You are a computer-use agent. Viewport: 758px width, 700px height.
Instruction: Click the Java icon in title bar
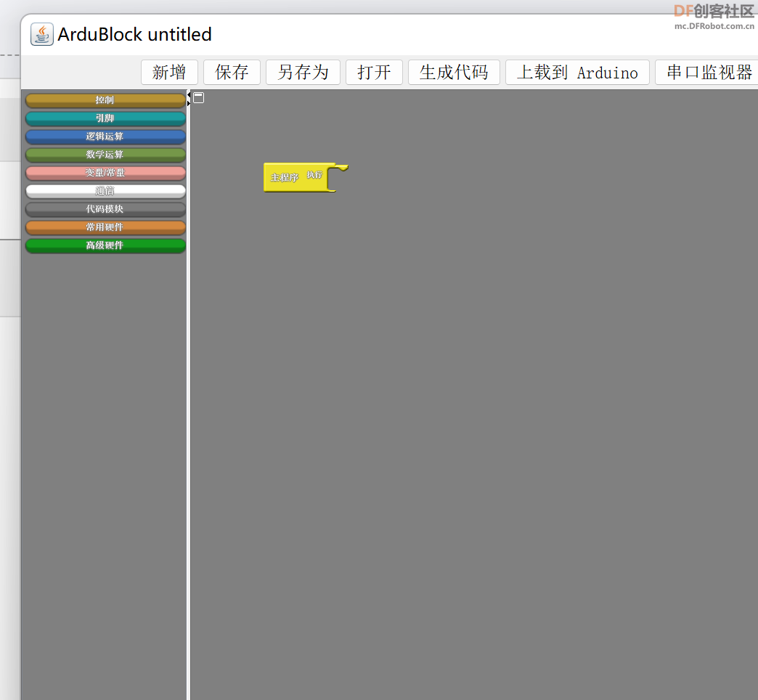tap(42, 34)
